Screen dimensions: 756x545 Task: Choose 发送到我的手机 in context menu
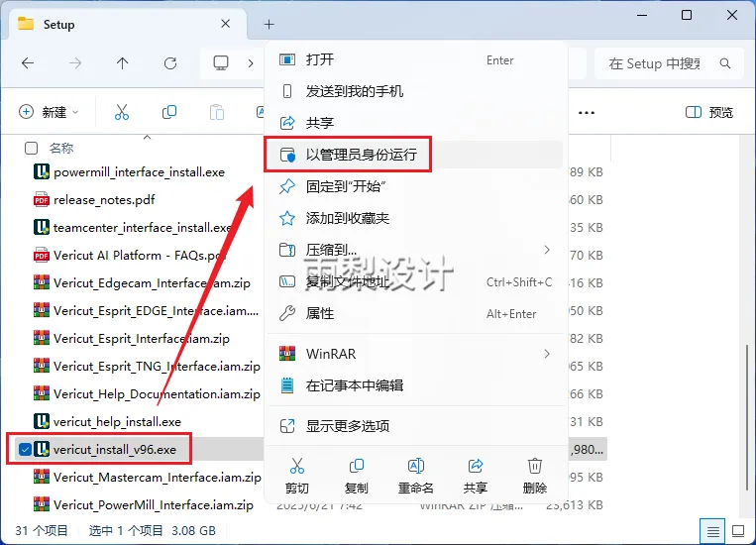point(415,91)
